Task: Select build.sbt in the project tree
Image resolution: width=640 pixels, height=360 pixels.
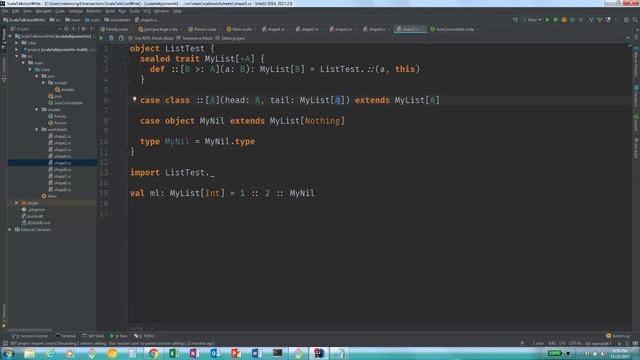Action: (x=33, y=216)
